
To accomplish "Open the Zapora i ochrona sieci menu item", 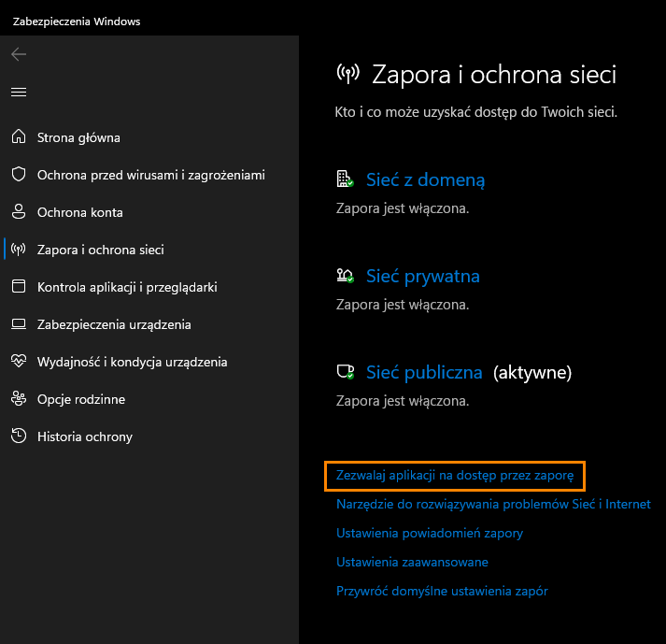I will coord(100,250).
